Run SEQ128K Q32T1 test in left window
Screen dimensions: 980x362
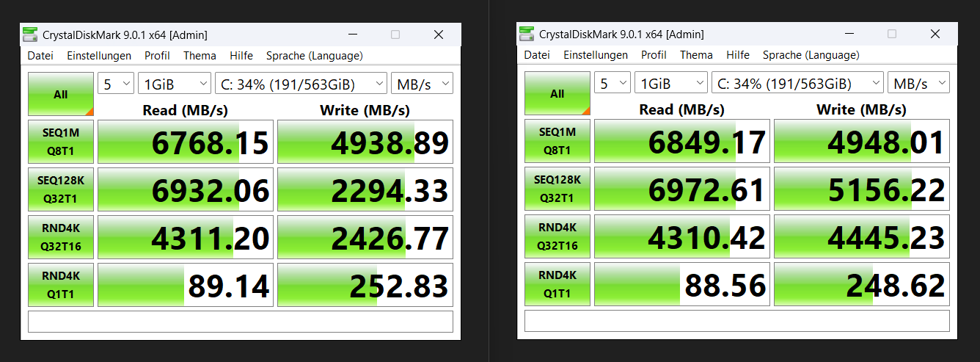click(61, 189)
